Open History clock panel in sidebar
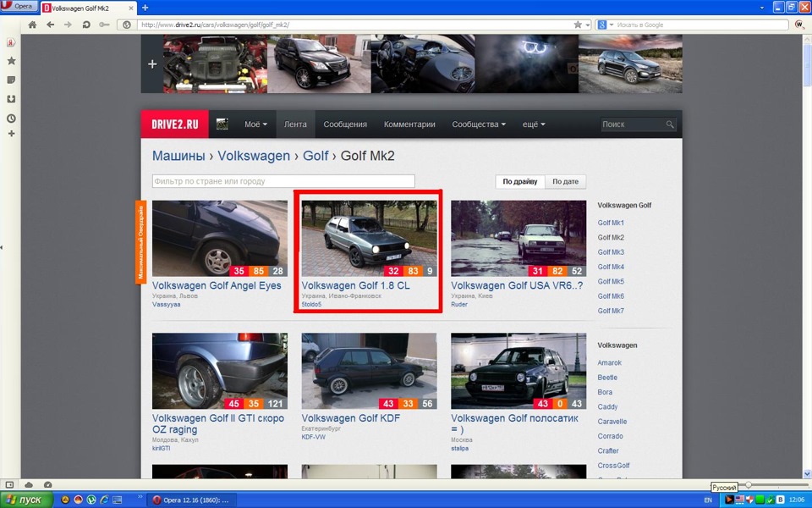 tap(11, 119)
